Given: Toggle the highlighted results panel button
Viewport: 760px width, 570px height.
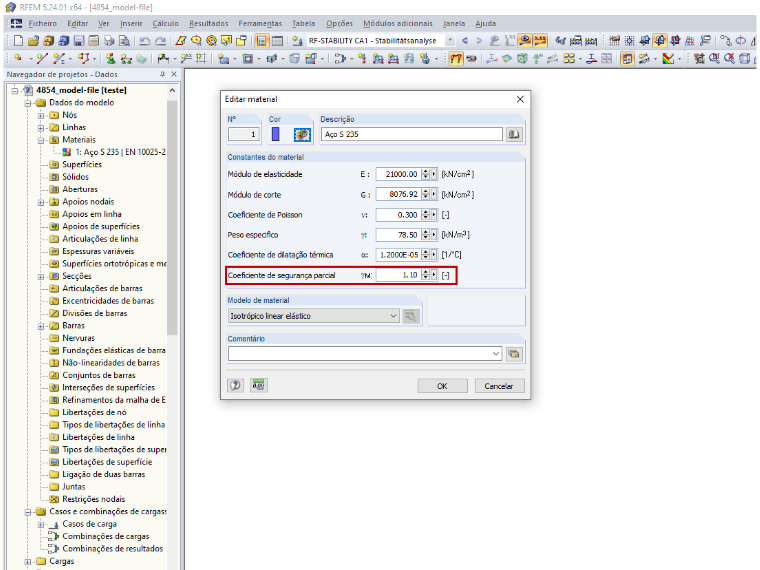Looking at the screenshot, I should point(627,59).
